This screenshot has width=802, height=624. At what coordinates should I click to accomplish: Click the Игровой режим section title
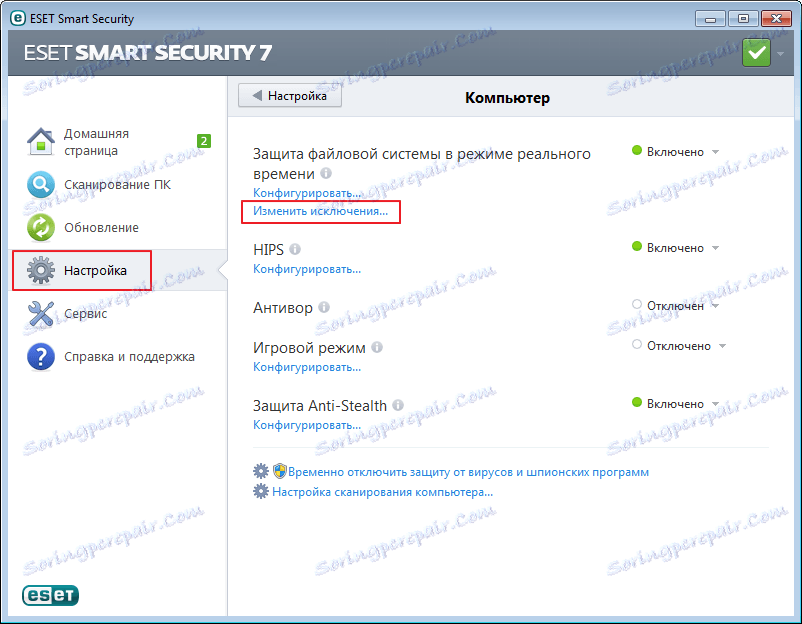309,348
